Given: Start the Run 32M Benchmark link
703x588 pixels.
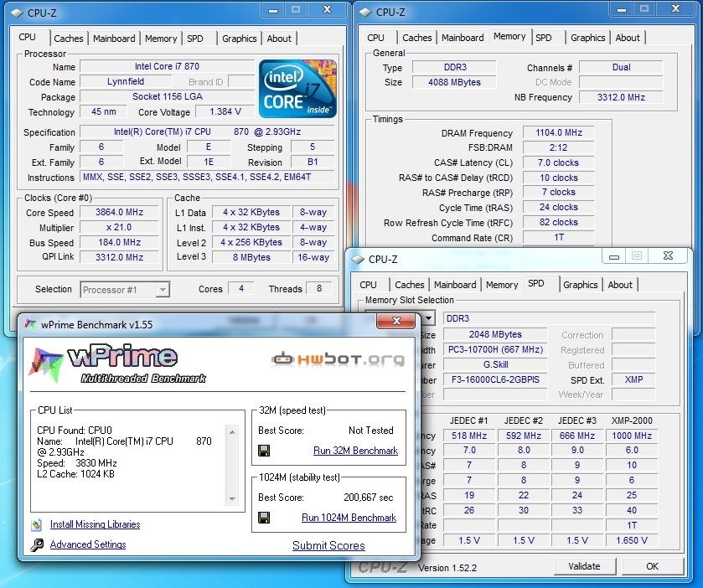Looking at the screenshot, I should tap(355, 451).
